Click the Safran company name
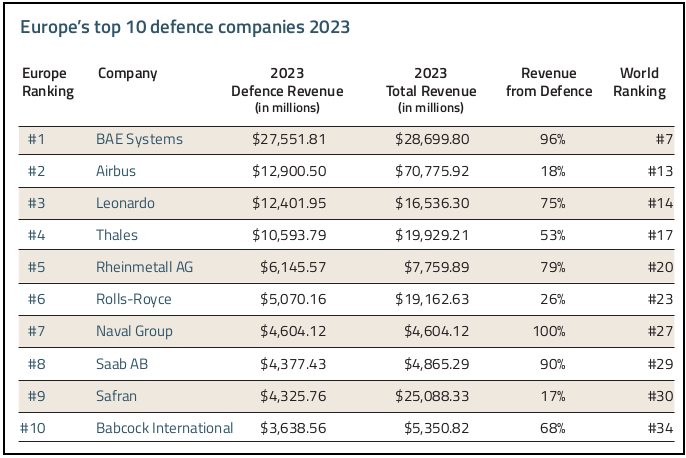This screenshot has width=686, height=458. [116, 396]
